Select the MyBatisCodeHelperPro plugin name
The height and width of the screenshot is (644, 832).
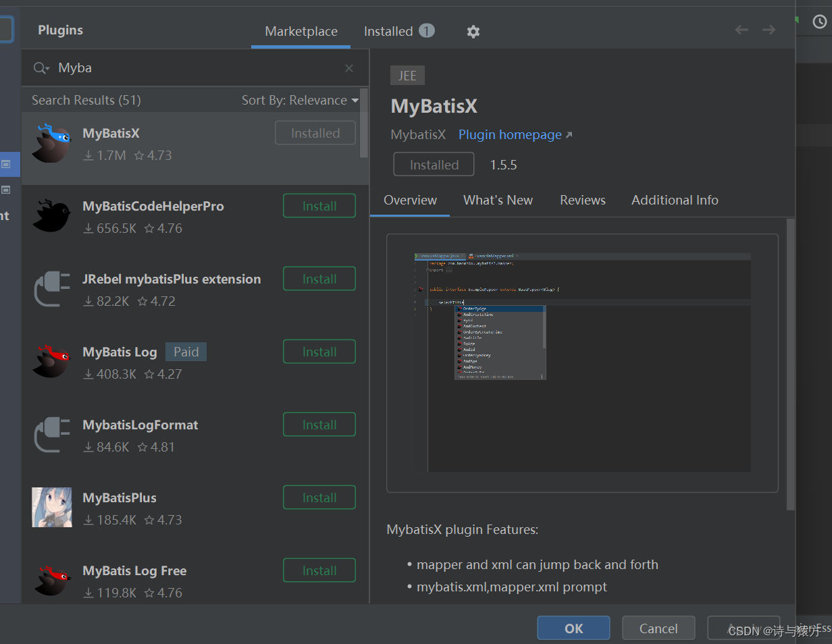click(x=153, y=206)
